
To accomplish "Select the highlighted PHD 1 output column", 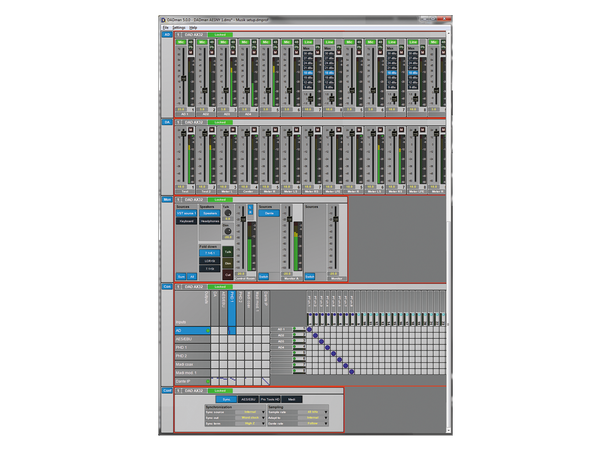I will (x=231, y=308).
